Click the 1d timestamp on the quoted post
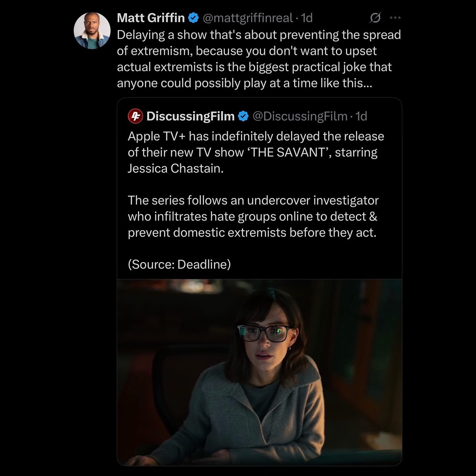This screenshot has height=476, width=476. (361, 116)
